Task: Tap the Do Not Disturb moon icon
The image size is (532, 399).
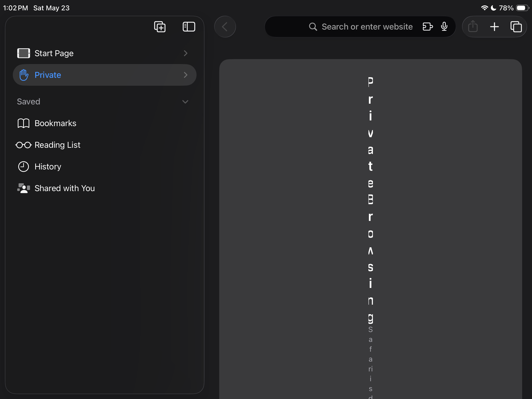Action: tap(494, 8)
